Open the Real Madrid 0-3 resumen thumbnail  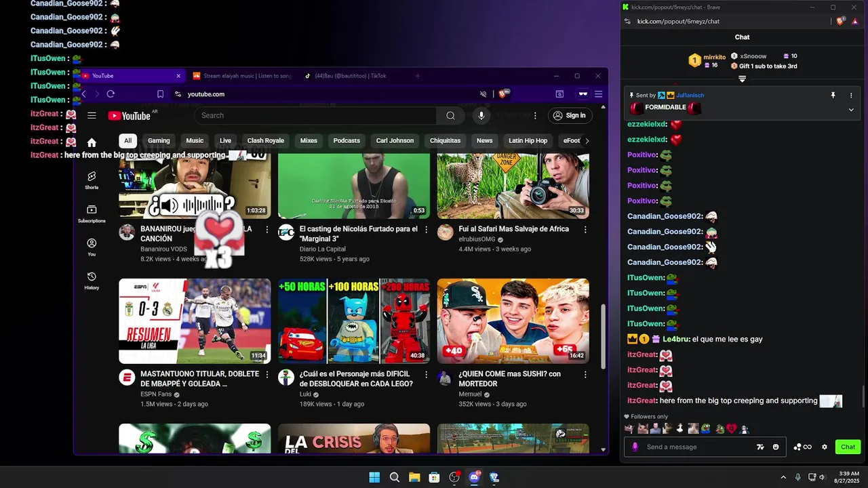tap(195, 321)
